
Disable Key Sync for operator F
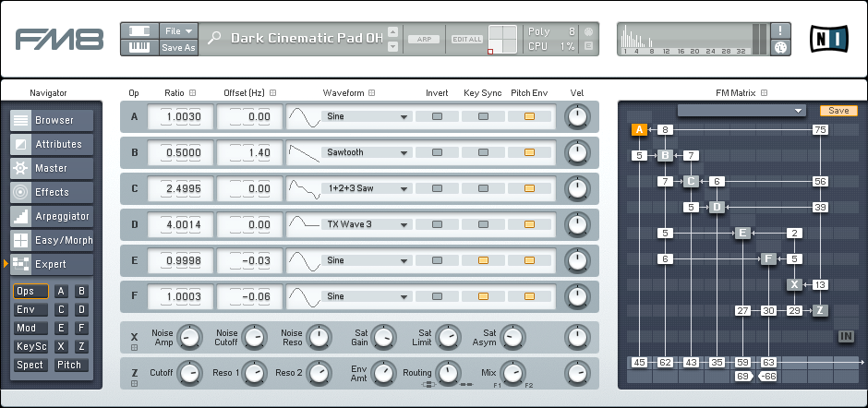coord(483,296)
